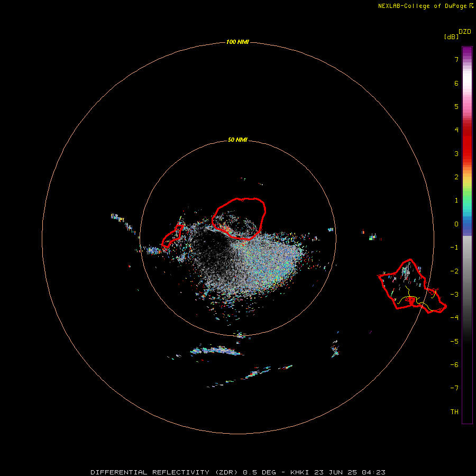
Task: Click the 100 NMI range ring label
Action: point(237,42)
